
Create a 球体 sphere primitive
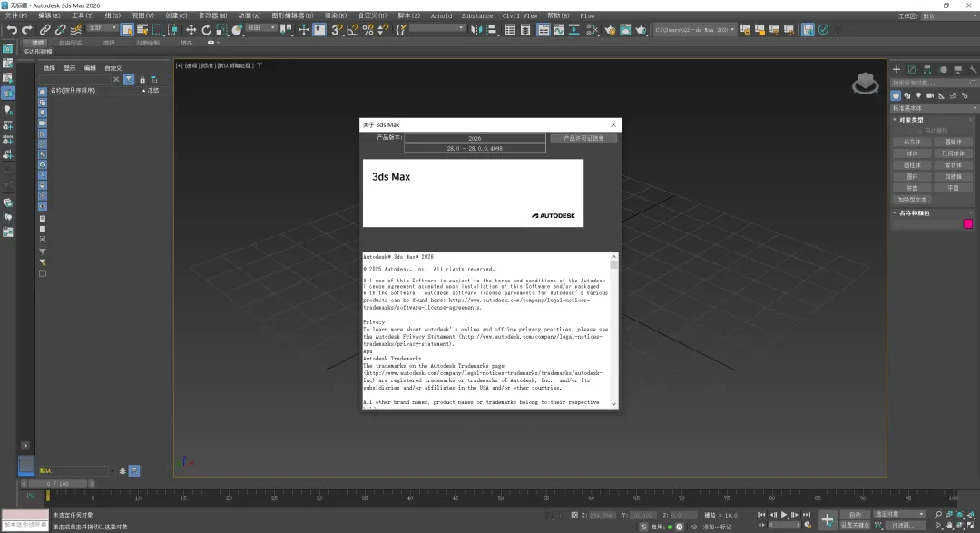(912, 153)
